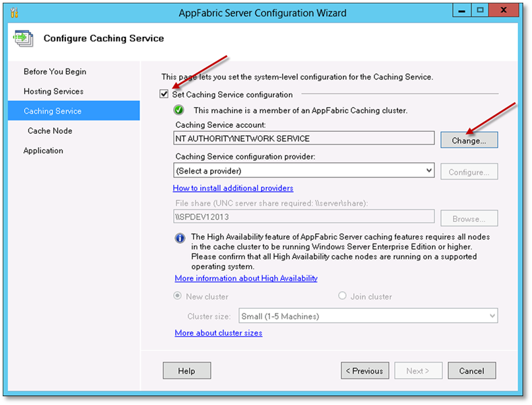
Task: Maximize the wizard window
Action: [479, 10]
